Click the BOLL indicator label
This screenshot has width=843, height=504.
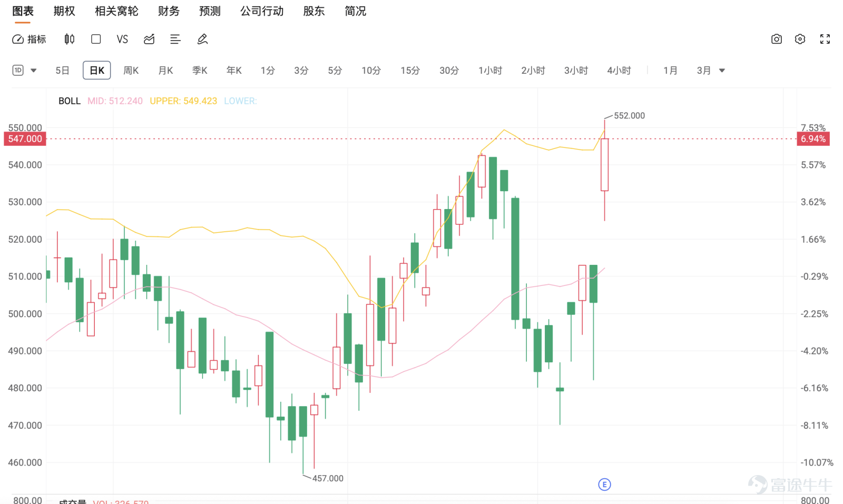tap(70, 101)
